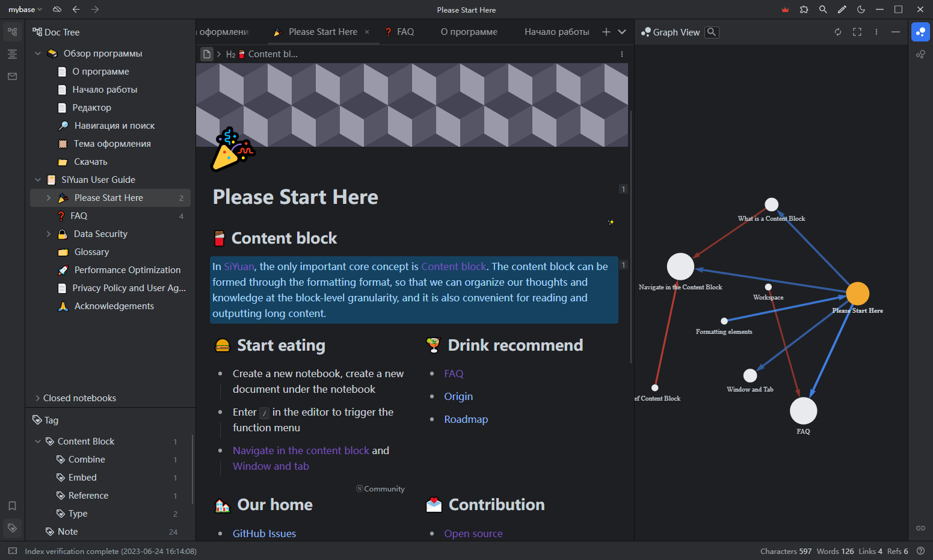933x560 pixels.
Task: Expand the Please Start Here tree item
Action: (49, 198)
